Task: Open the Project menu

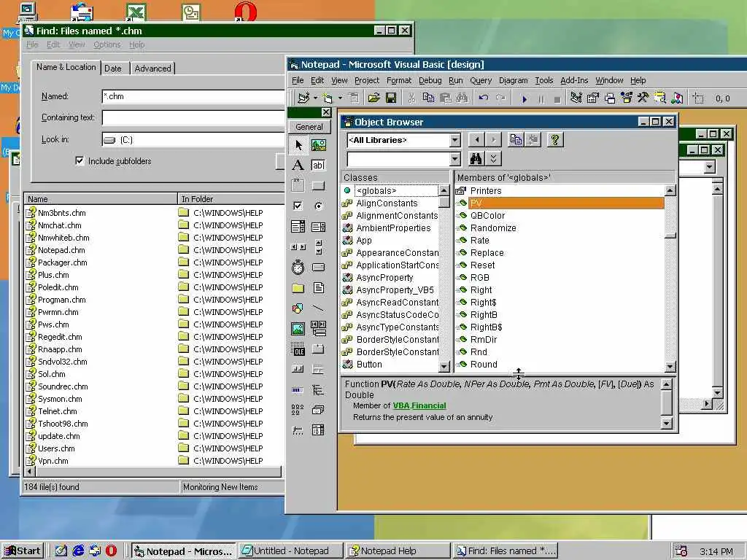Action: click(367, 80)
